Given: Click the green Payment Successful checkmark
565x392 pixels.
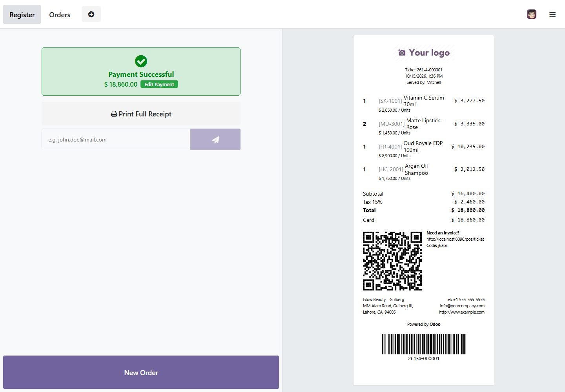Looking at the screenshot, I should click(141, 61).
